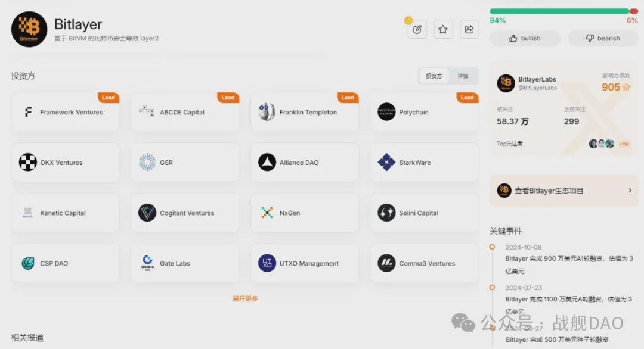Click the Cogitent Ventures logo
Viewport: 644px width, 349px height.
click(147, 213)
